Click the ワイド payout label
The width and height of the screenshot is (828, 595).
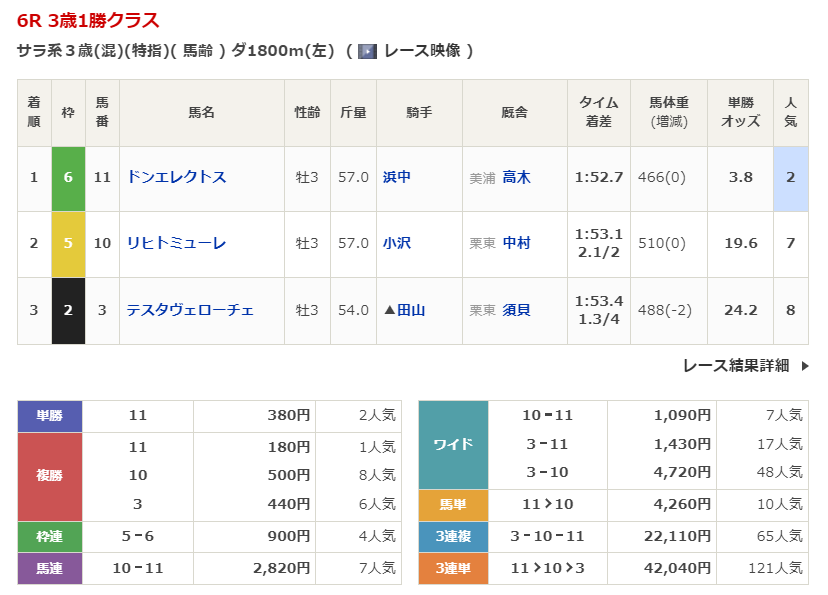click(x=453, y=444)
